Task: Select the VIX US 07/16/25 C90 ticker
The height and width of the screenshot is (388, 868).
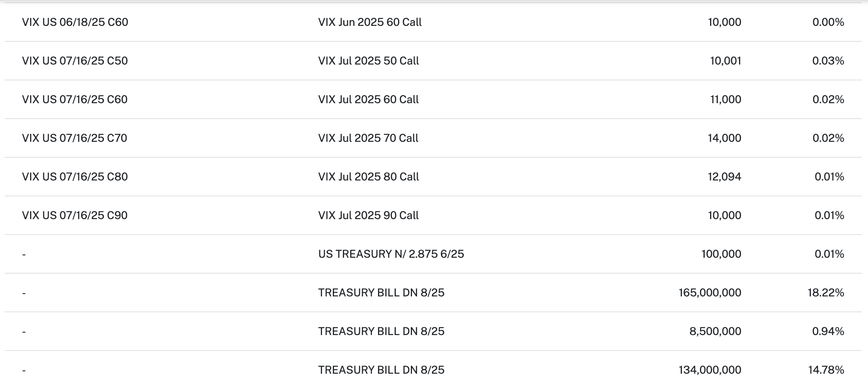Action: [75, 215]
